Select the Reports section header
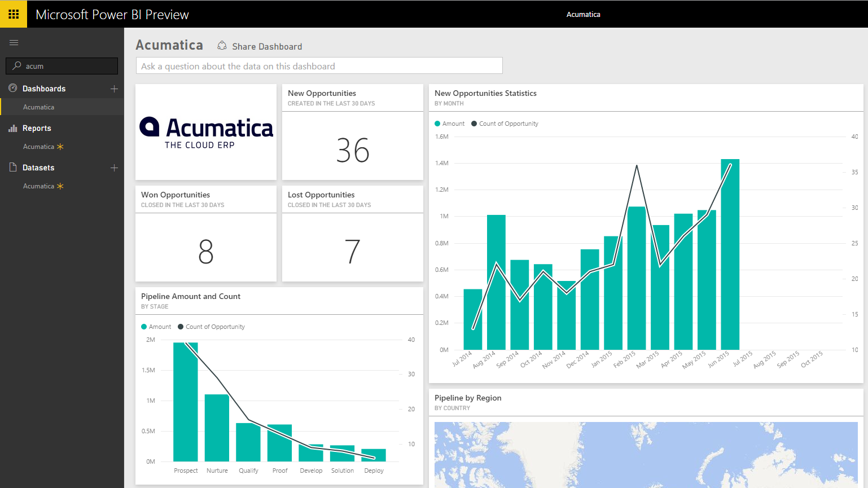This screenshot has width=868, height=488. (37, 128)
